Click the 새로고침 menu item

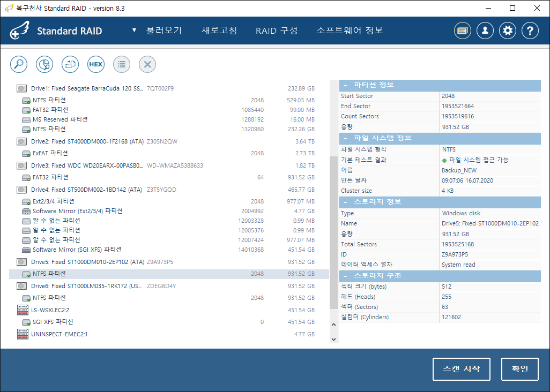click(x=219, y=31)
